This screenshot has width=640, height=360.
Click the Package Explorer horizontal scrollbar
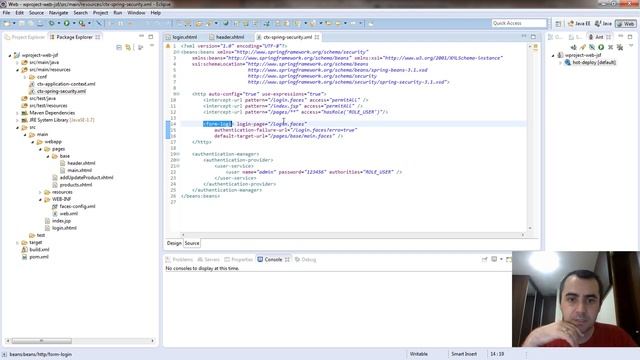(42, 340)
